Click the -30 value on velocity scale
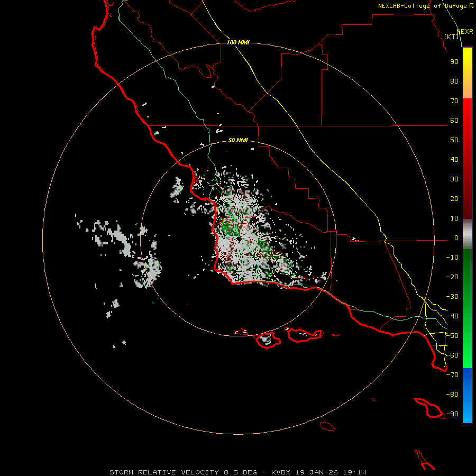The width and height of the screenshot is (476, 476). [452, 297]
